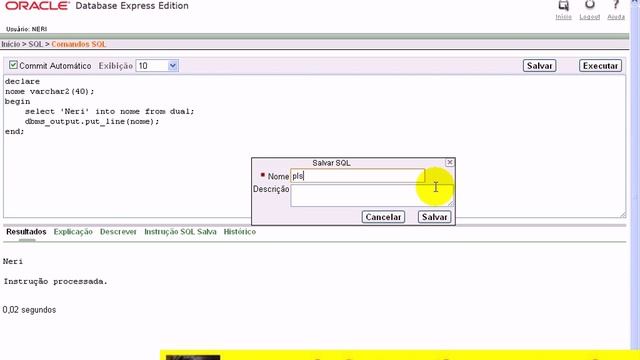The width and height of the screenshot is (640, 360).
Task: Click the Descrição textarea resize grip
Action: (x=451, y=204)
